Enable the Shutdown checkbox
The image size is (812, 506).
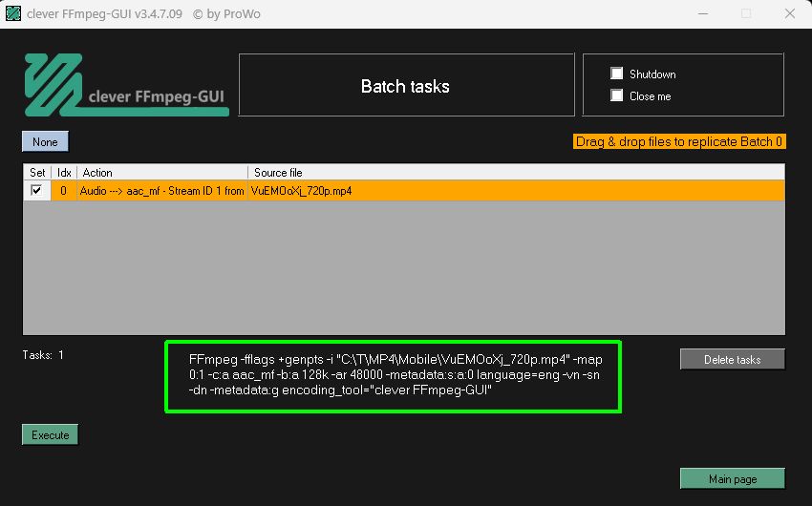click(616, 74)
